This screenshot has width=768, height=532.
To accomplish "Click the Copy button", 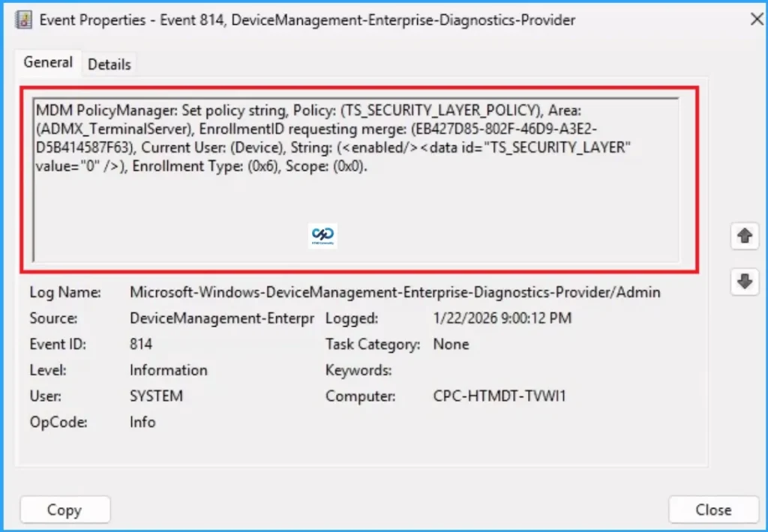I will (64, 510).
